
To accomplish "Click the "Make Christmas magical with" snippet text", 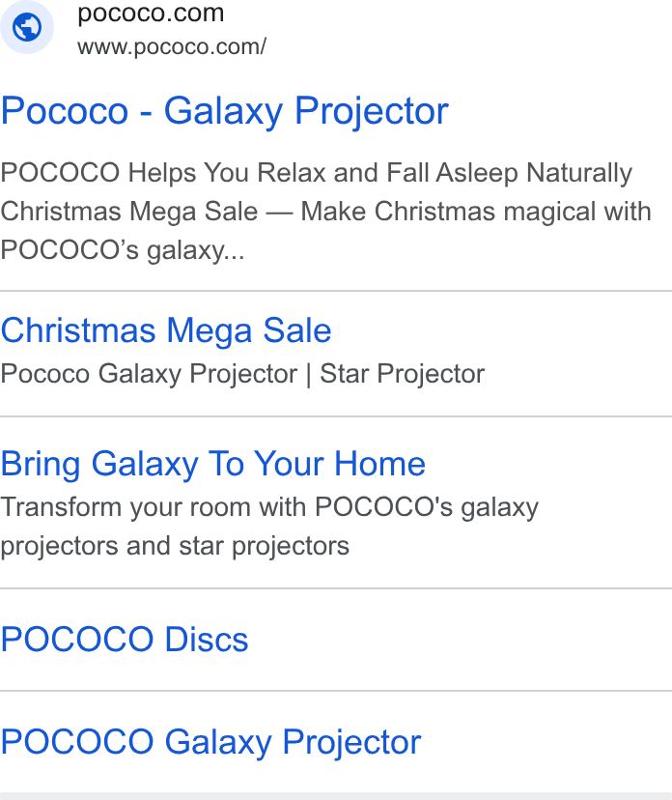I will tap(476, 212).
